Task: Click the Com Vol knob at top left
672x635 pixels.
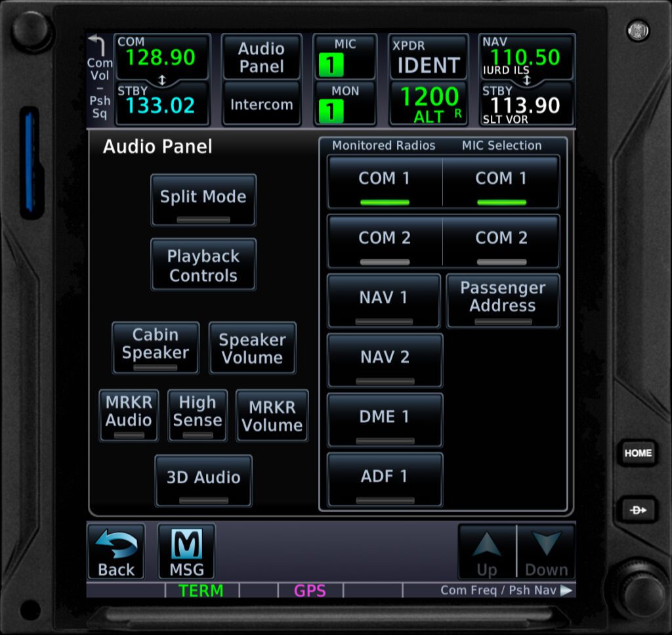Action: [x=31, y=30]
